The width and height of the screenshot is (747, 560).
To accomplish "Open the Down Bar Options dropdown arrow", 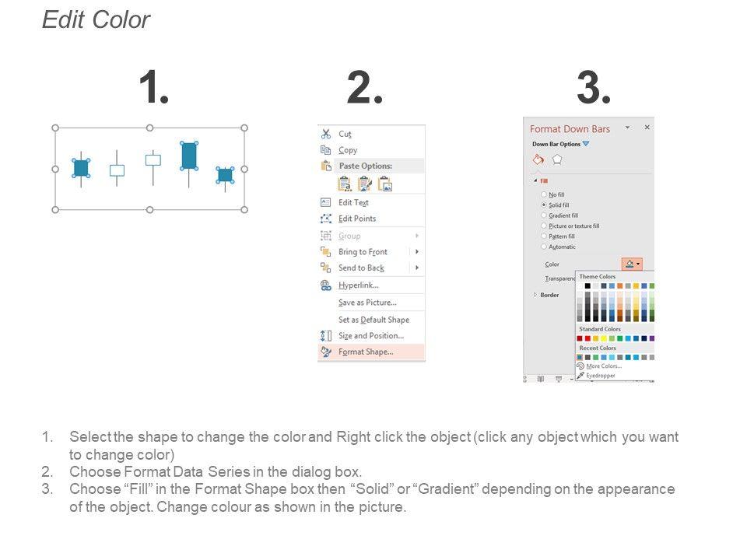I will pos(586,144).
